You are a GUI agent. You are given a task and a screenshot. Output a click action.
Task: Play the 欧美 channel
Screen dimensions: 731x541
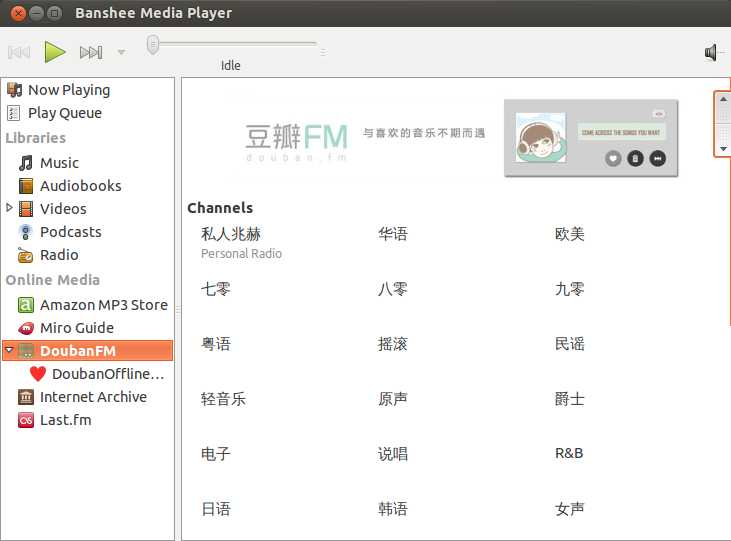pyautogui.click(x=569, y=234)
